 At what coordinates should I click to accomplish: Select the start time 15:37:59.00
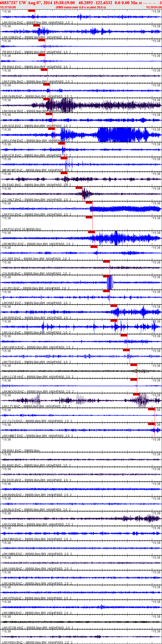tap(8, 7)
